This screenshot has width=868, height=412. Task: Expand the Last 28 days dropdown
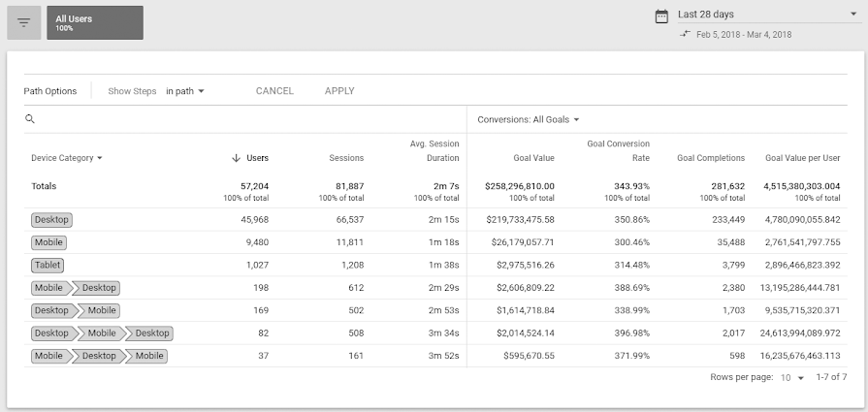click(x=853, y=15)
